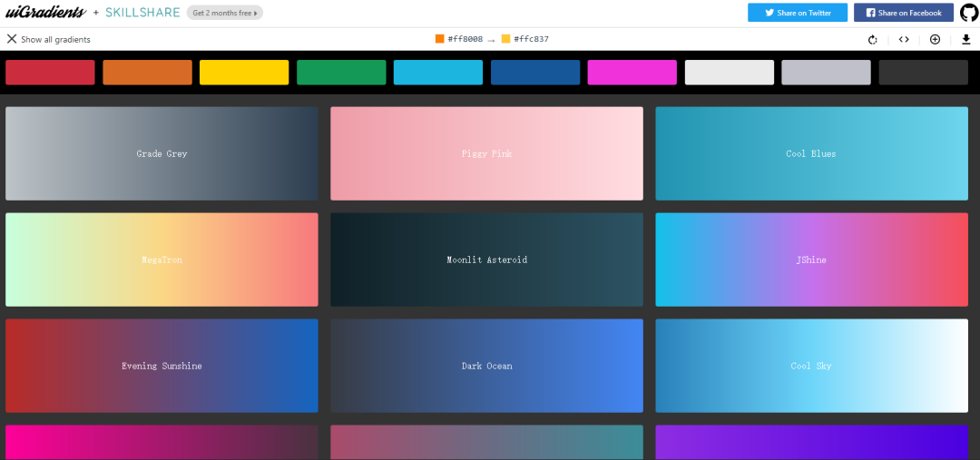980x460 pixels.
Task: Open the Skillshare link
Action: point(142,13)
